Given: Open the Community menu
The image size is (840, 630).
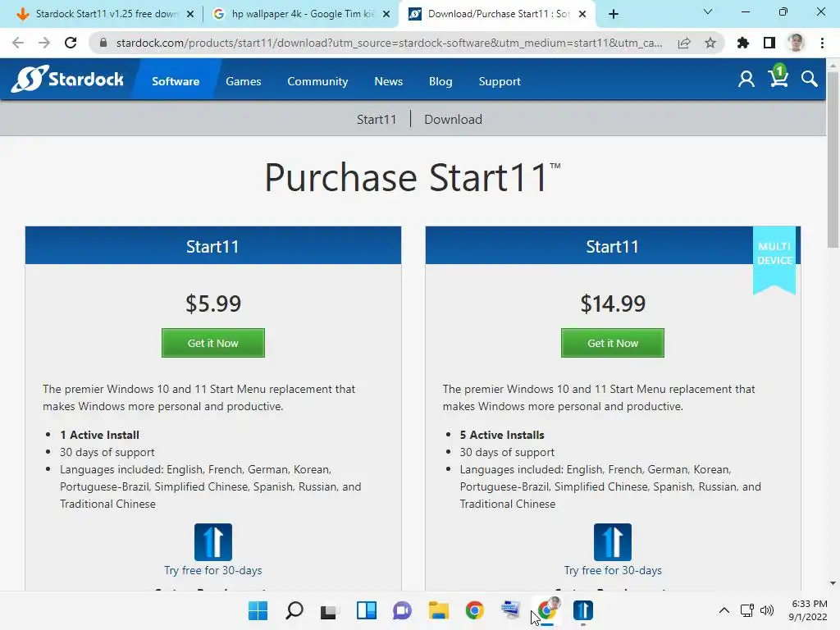Looking at the screenshot, I should (317, 81).
